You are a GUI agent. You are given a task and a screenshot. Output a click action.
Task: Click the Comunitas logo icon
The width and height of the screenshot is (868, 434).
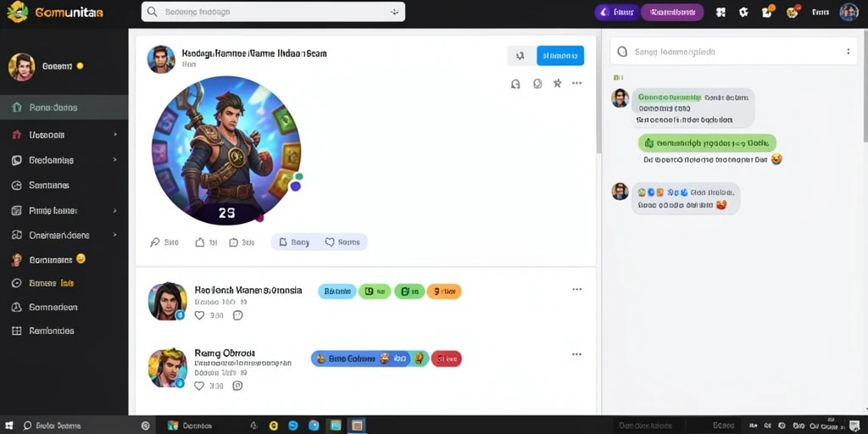(x=17, y=12)
